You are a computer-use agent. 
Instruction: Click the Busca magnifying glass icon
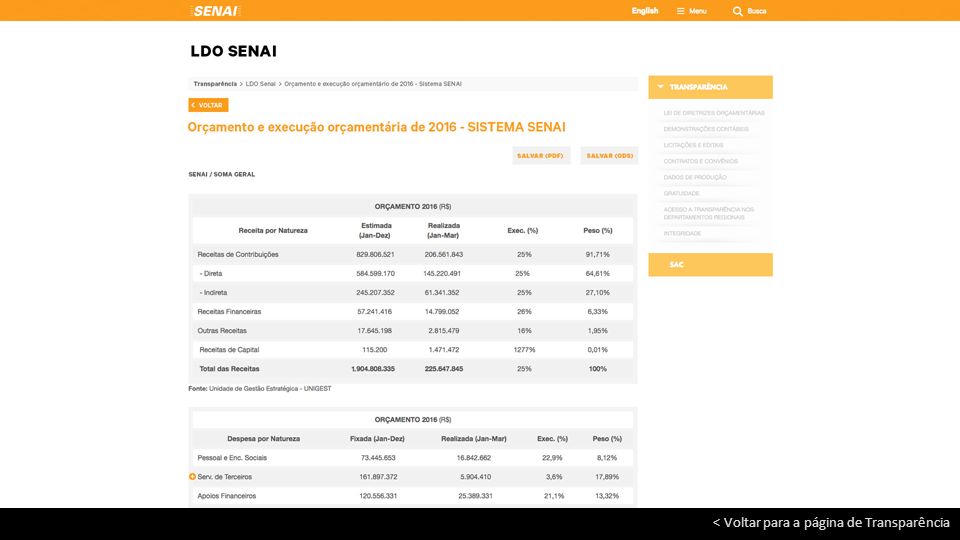click(737, 11)
